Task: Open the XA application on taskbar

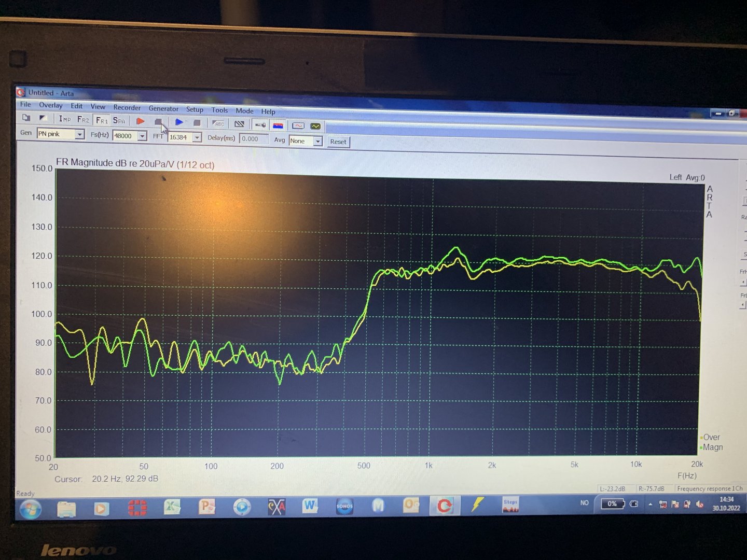Action: [x=276, y=507]
